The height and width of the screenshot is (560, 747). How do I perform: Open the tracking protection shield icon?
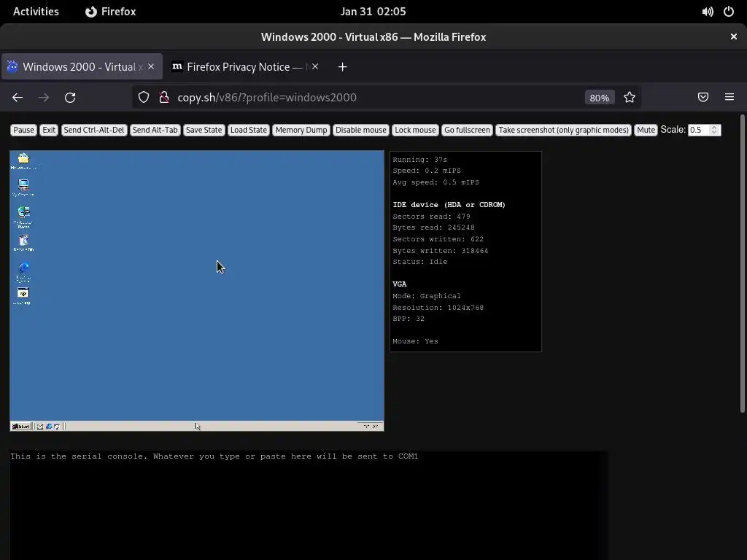pos(144,97)
